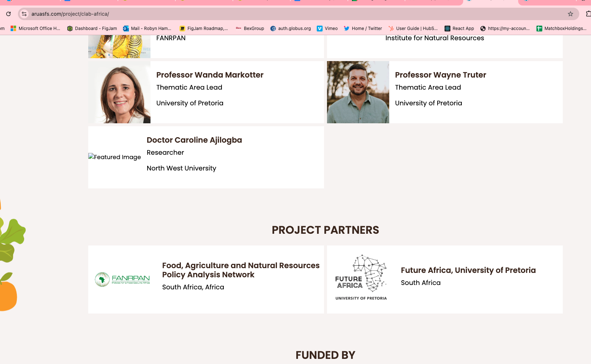Viewport: 591px width, 364px height.
Task: Open User Guide HubSpot bookmark
Action: [413, 29]
